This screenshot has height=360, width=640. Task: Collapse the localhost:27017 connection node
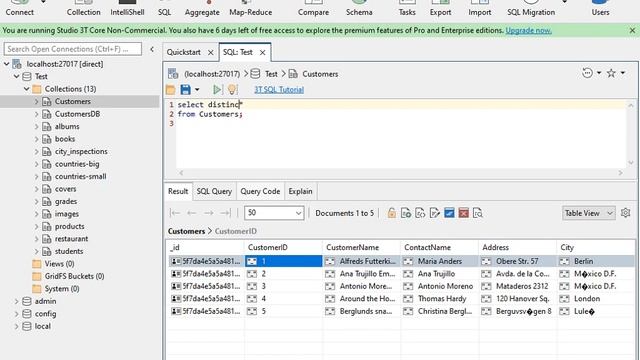coord(7,64)
